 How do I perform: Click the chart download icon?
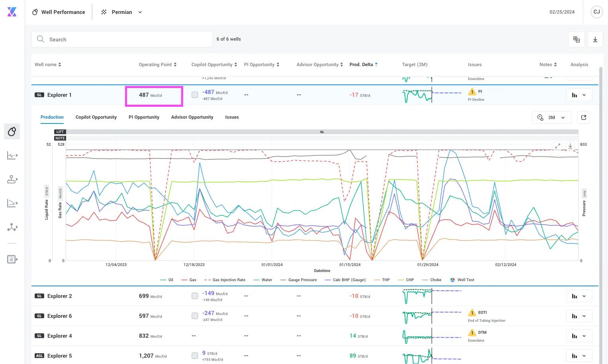(570, 146)
